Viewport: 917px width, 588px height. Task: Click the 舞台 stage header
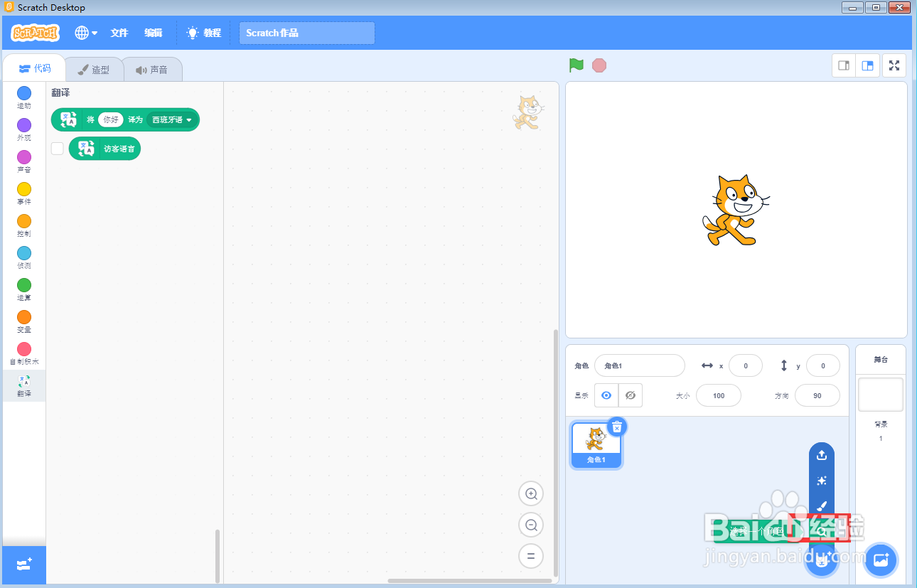(x=881, y=360)
